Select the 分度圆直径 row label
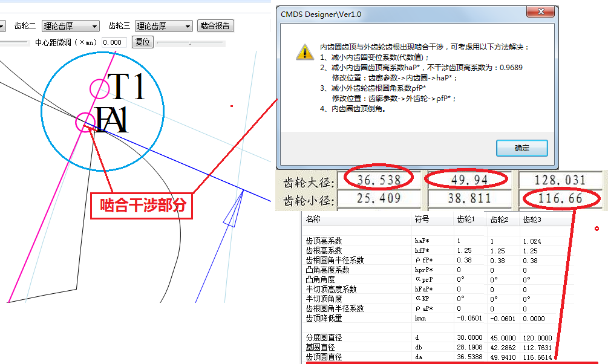This screenshot has width=608, height=364. pyautogui.click(x=324, y=337)
